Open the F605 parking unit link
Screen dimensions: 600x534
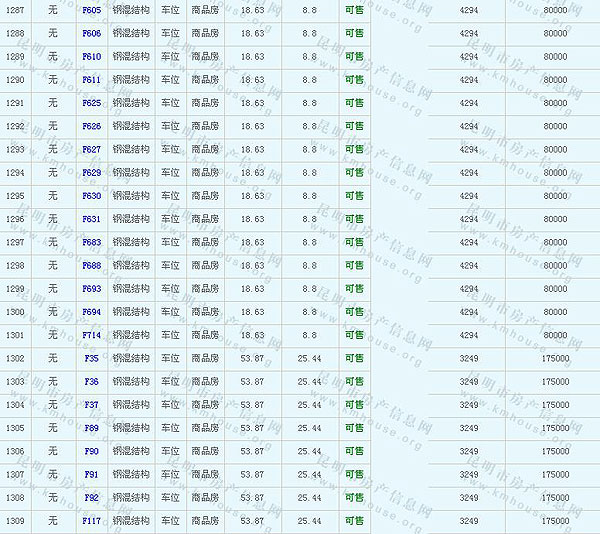click(91, 10)
